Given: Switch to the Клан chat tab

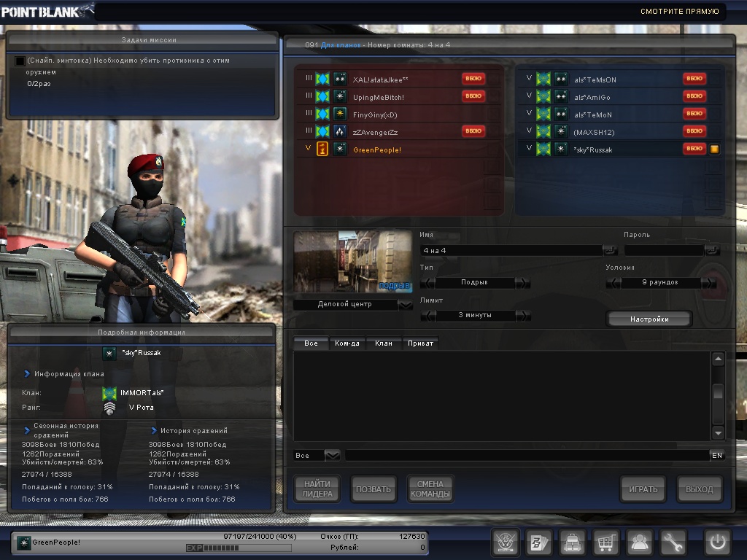Looking at the screenshot, I should (x=383, y=343).
